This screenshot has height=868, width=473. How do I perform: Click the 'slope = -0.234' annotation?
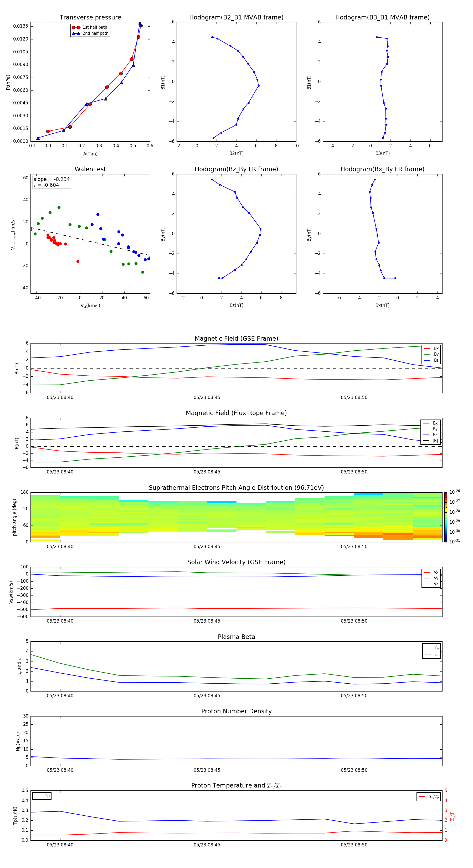(x=52, y=179)
